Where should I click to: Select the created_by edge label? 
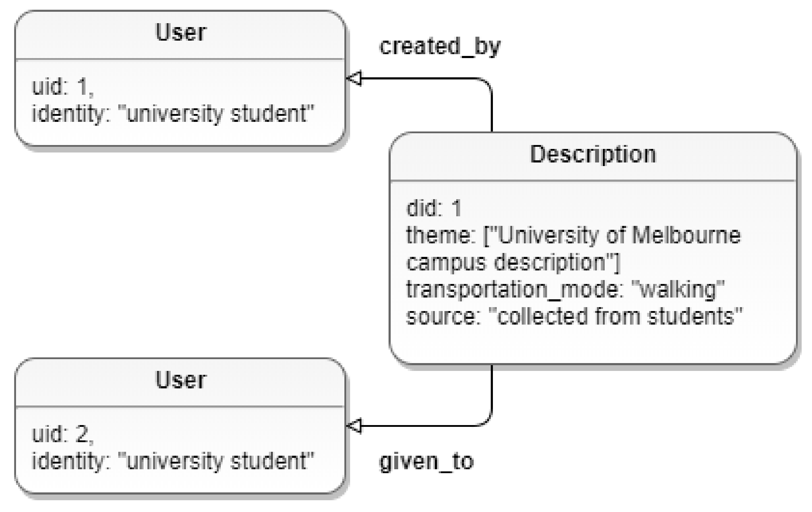coord(440,47)
